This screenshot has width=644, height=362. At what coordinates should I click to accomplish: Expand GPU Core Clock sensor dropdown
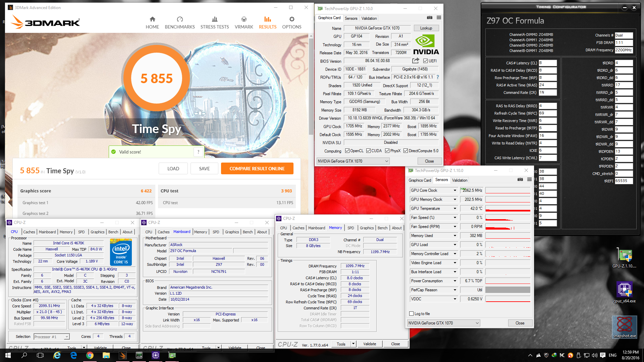[455, 190]
